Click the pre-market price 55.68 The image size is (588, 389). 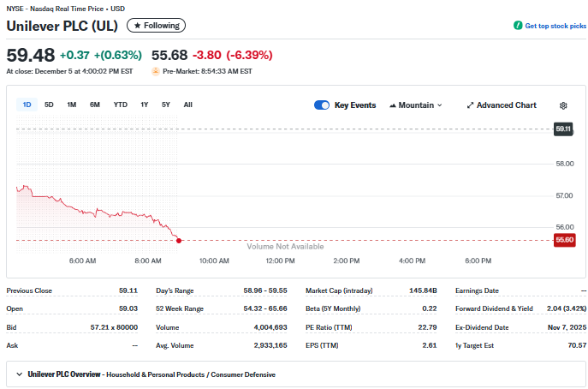169,55
